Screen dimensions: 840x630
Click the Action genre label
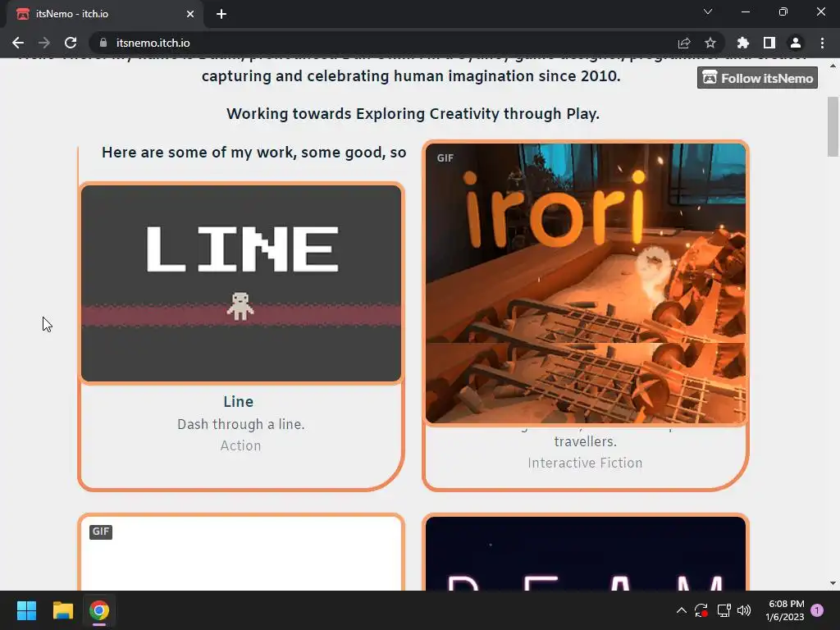click(x=240, y=445)
